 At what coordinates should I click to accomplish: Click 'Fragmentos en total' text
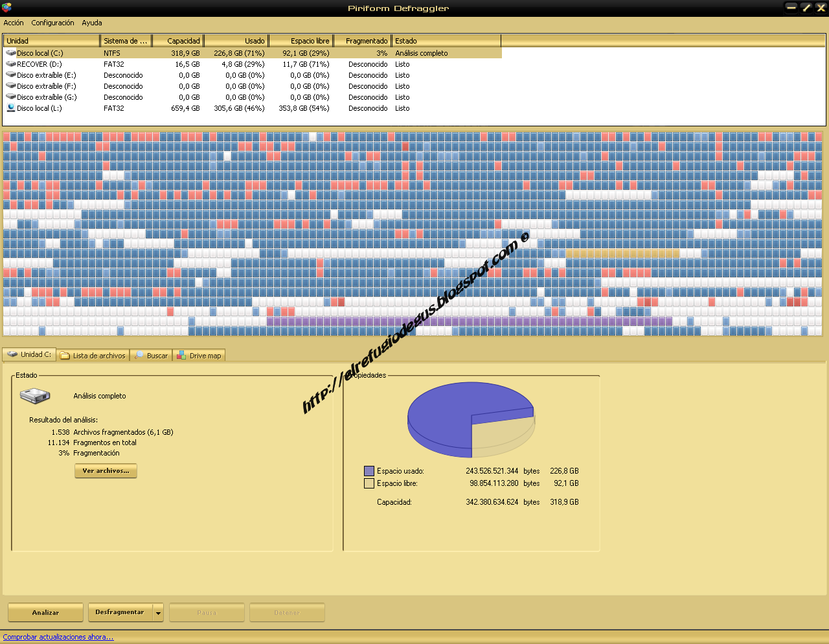105,443
